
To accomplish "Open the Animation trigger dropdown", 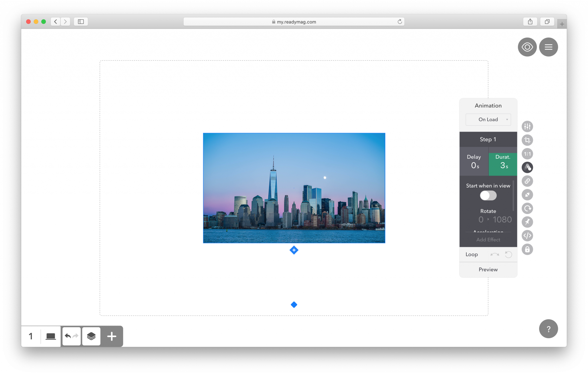I will click(x=488, y=119).
